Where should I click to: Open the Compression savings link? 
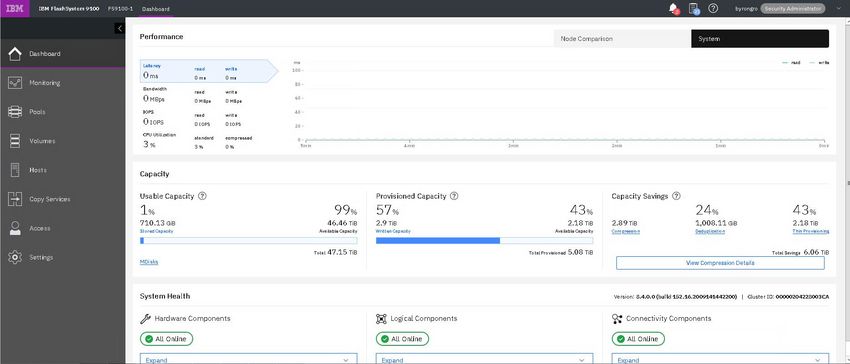626,231
